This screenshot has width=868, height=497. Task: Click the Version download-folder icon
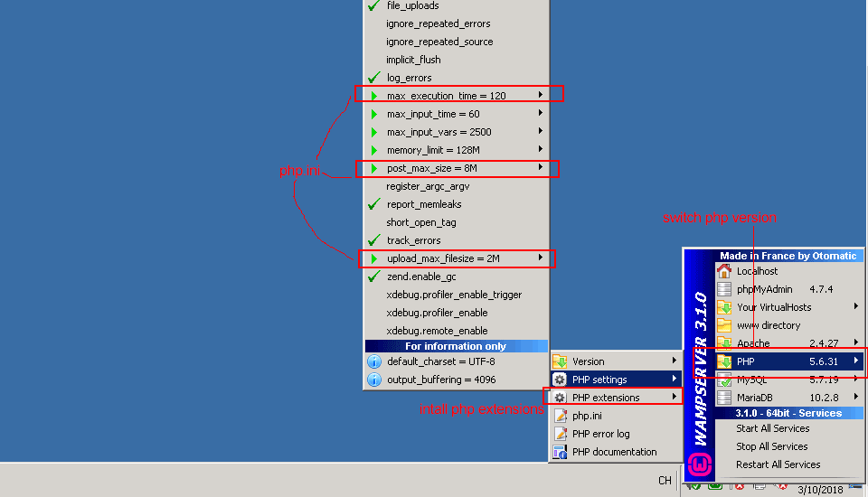tap(560, 361)
